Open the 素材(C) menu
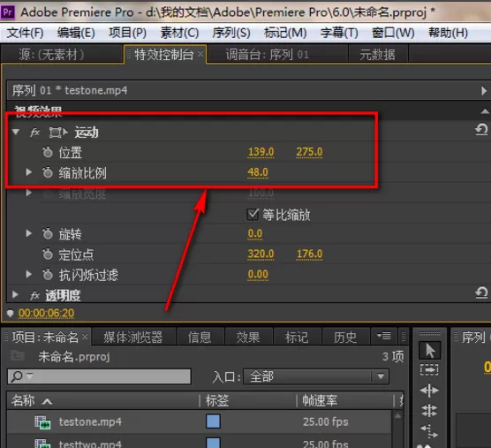The height and width of the screenshot is (448, 491). tap(180, 33)
